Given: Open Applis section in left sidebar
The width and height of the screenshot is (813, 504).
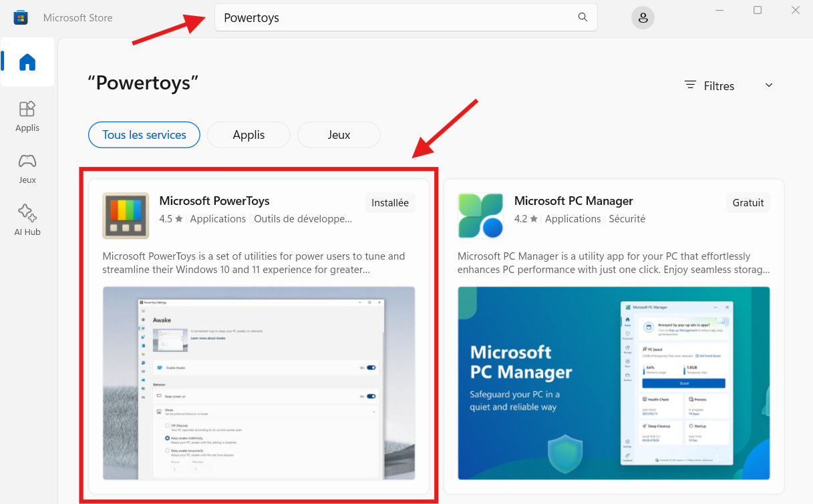Looking at the screenshot, I should point(27,116).
